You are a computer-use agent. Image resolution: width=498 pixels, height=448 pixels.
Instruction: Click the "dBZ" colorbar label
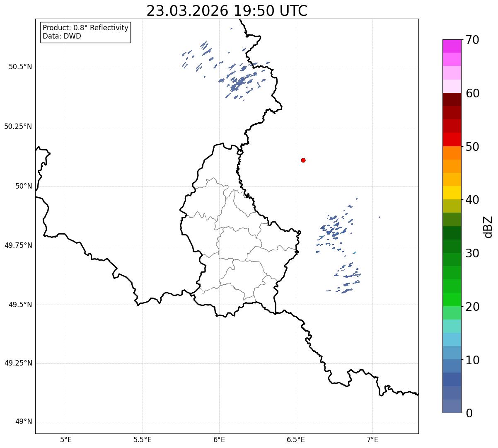pyautogui.click(x=488, y=226)
